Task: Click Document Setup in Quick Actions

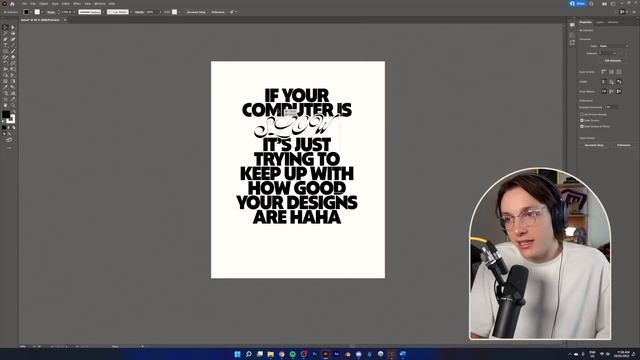Action: (594, 145)
